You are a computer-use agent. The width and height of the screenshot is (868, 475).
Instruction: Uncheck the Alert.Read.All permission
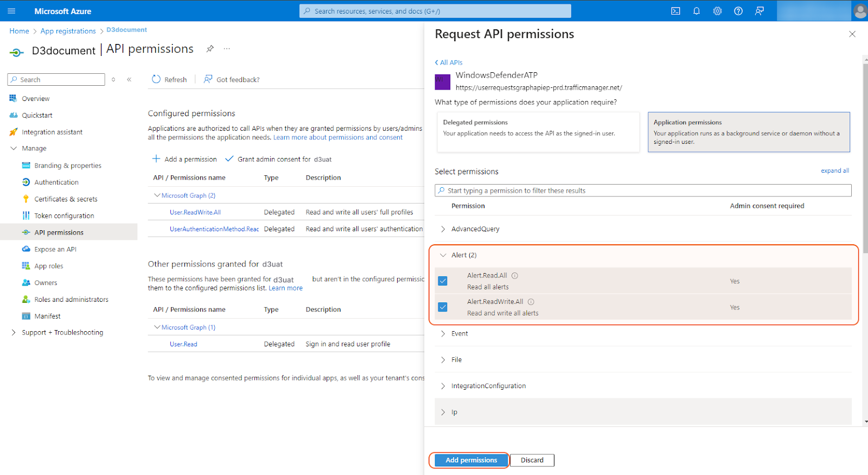(443, 281)
